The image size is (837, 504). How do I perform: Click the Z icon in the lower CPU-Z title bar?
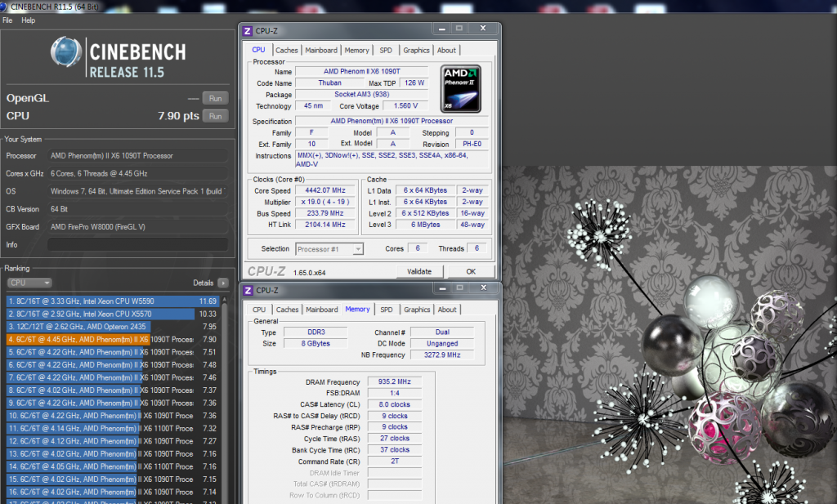pyautogui.click(x=248, y=290)
